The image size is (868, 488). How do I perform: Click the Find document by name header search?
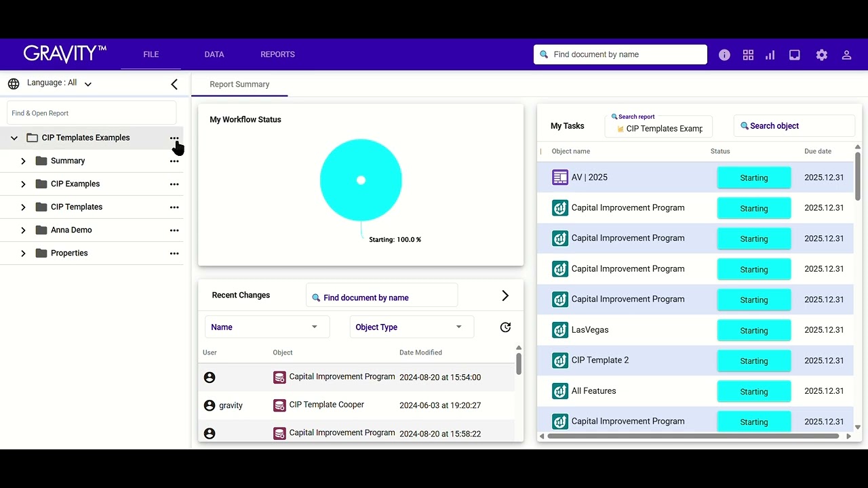tap(620, 55)
